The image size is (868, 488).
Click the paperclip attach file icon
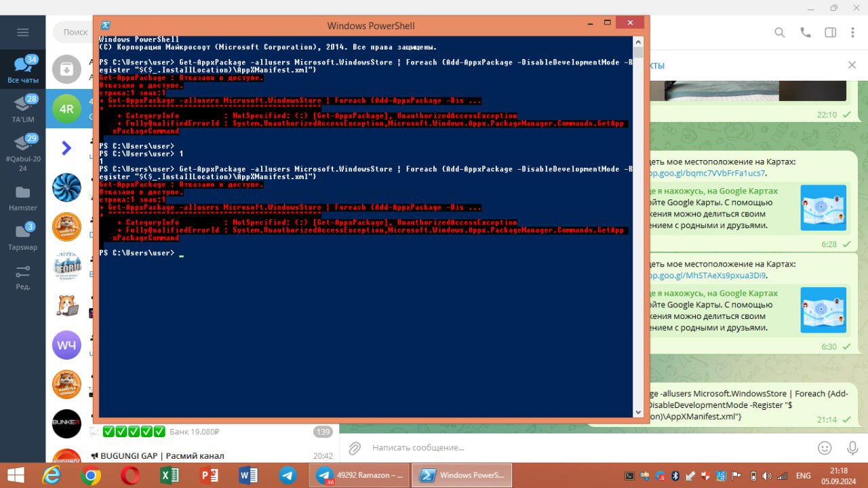(x=354, y=448)
